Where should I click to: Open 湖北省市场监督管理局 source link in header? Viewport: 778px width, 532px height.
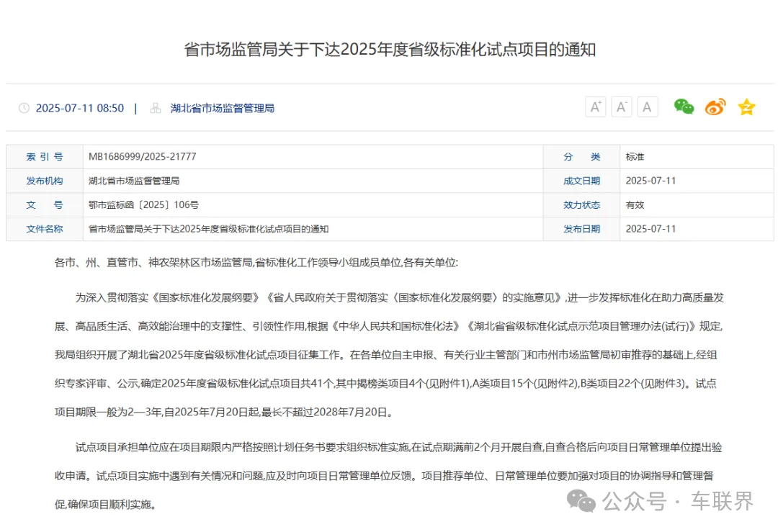coord(223,108)
